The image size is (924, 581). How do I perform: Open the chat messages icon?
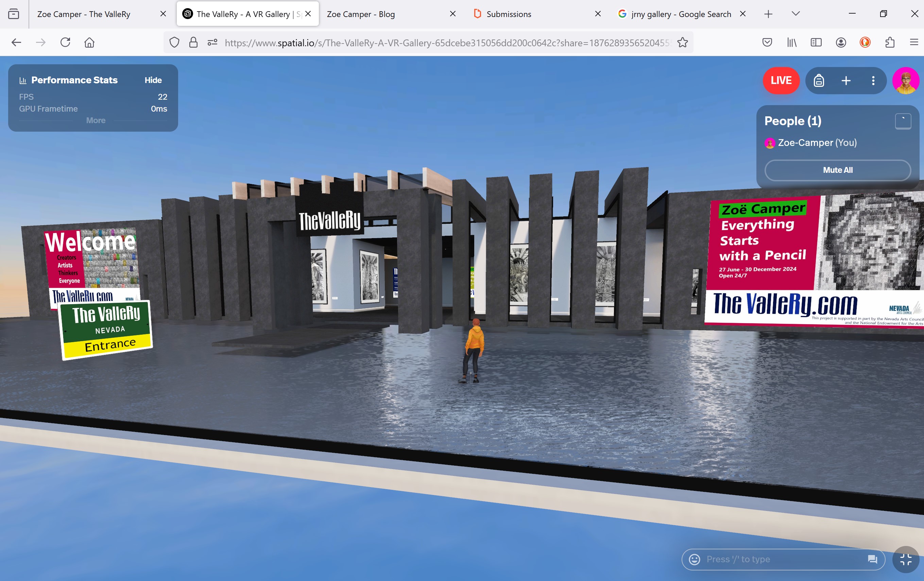pyautogui.click(x=872, y=559)
